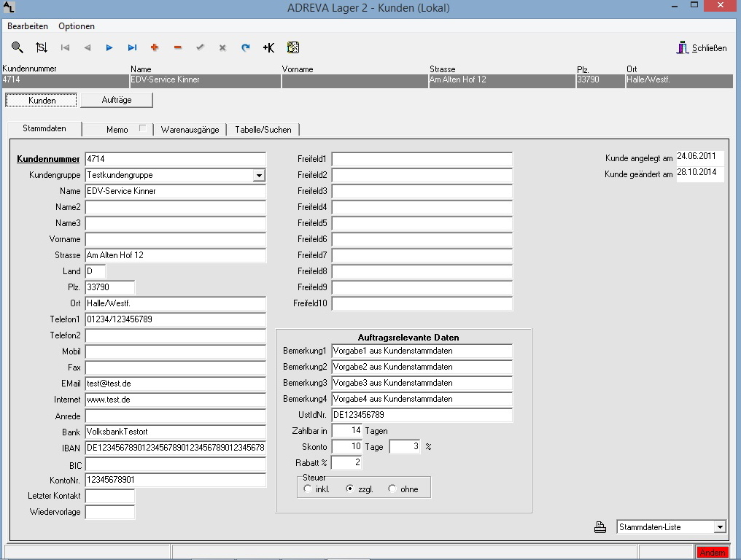Select the inkl. tax option
This screenshot has height=560, width=741.
tap(308, 489)
